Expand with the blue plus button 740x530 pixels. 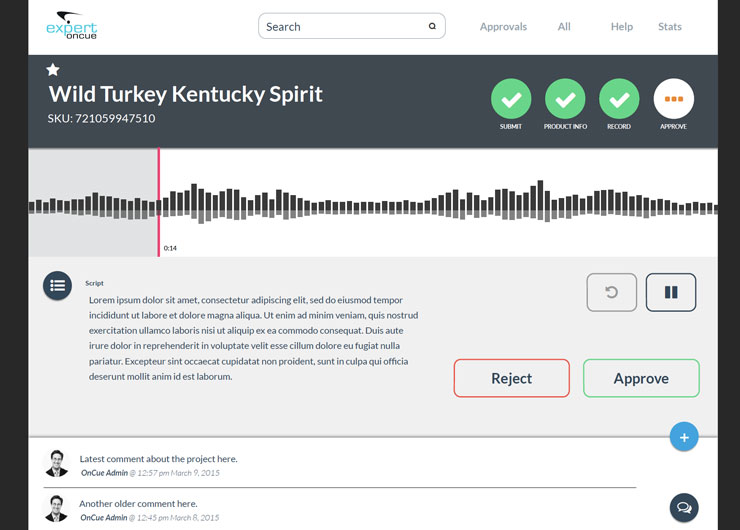tap(684, 437)
